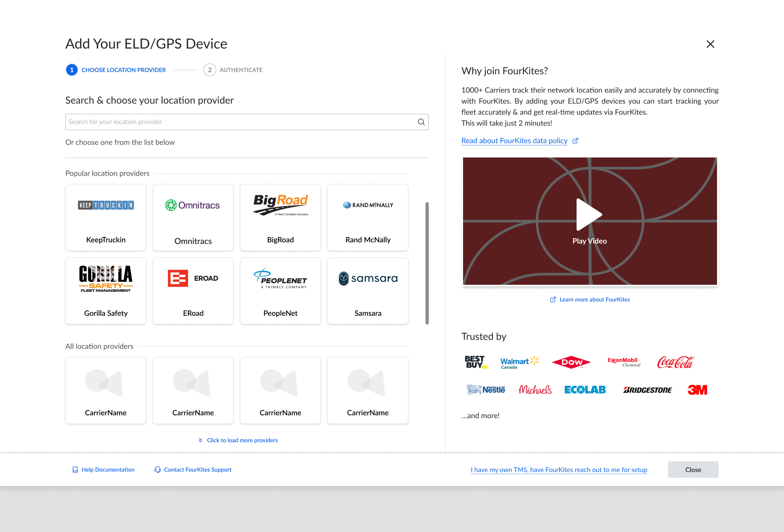Click the Why join FourKites? heading
This screenshot has width=784, height=532.
tap(505, 71)
